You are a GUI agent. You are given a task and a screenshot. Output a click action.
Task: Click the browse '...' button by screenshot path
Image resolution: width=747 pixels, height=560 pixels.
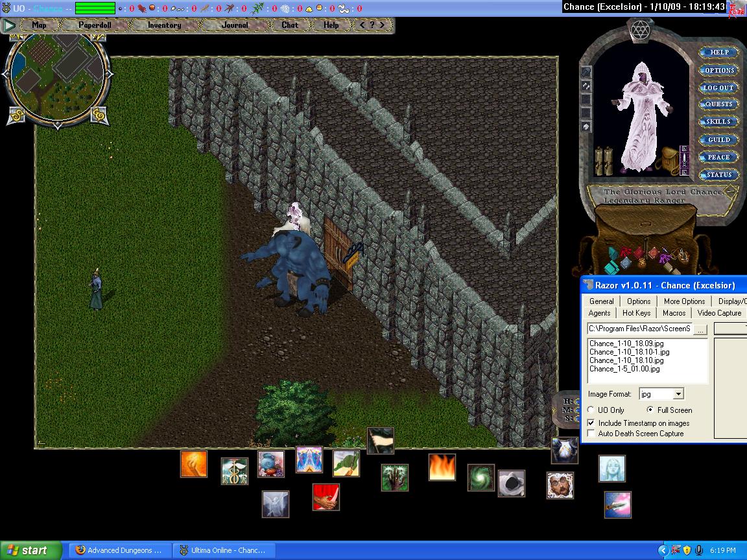[x=700, y=329]
